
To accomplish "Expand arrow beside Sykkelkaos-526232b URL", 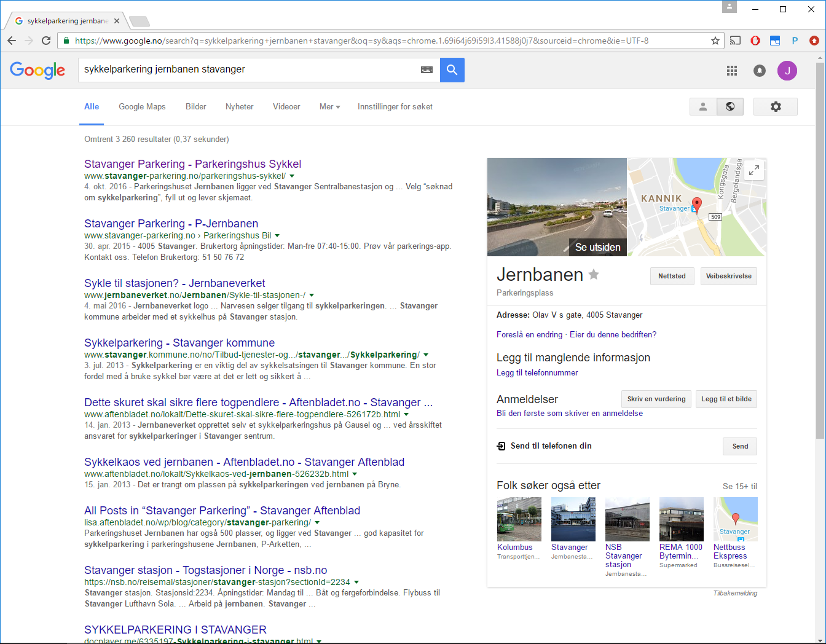I will point(355,474).
